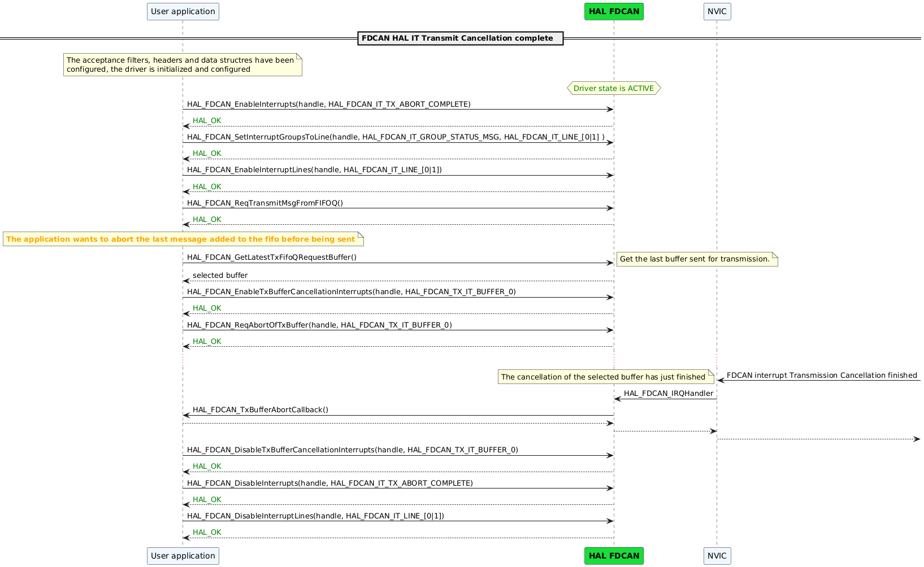Select the acceptance filters configuration note
The height and width of the screenshot is (567, 924).
coord(182,64)
